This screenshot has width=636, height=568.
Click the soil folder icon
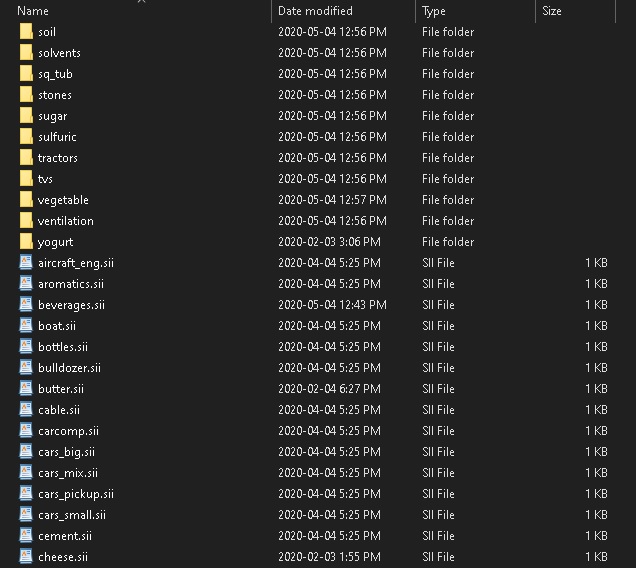coord(26,32)
